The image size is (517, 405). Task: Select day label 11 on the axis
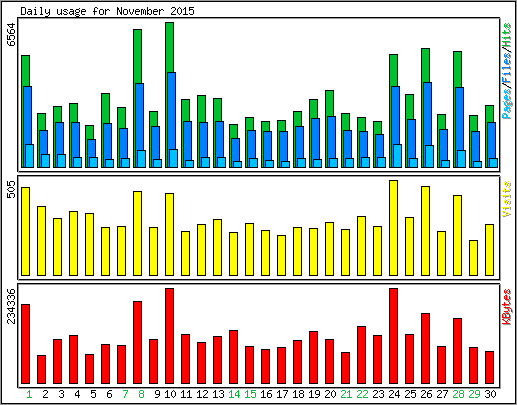[x=186, y=394]
